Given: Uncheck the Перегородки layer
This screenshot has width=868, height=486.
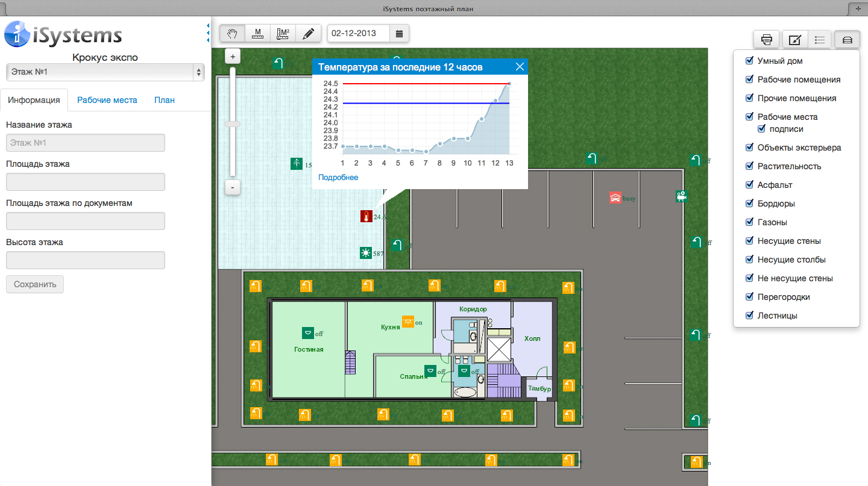Looking at the screenshot, I should [749, 297].
